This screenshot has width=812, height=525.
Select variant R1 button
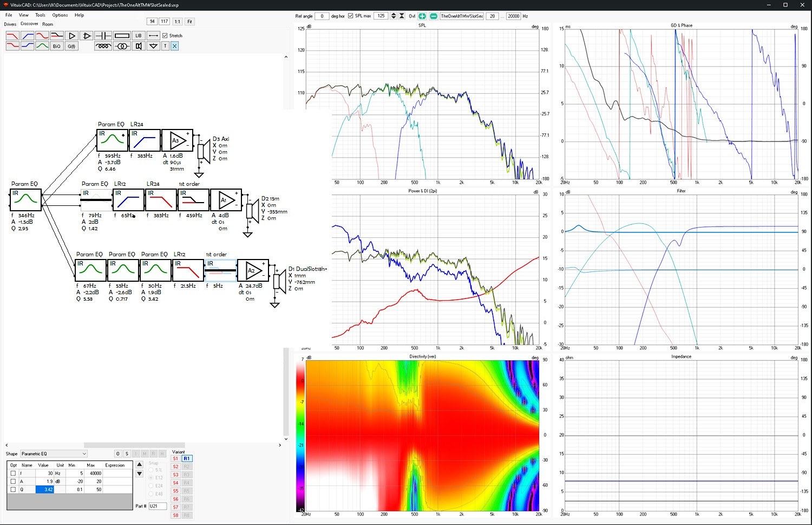(x=187, y=458)
